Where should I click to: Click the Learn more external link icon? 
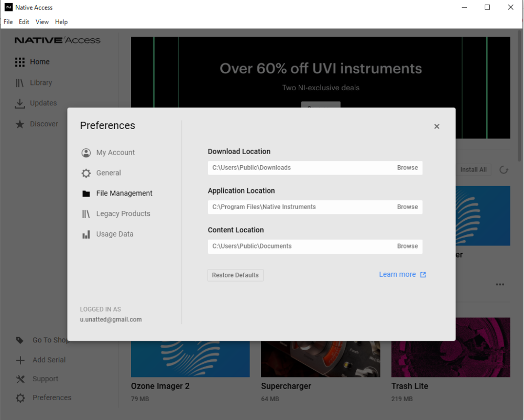tap(423, 275)
